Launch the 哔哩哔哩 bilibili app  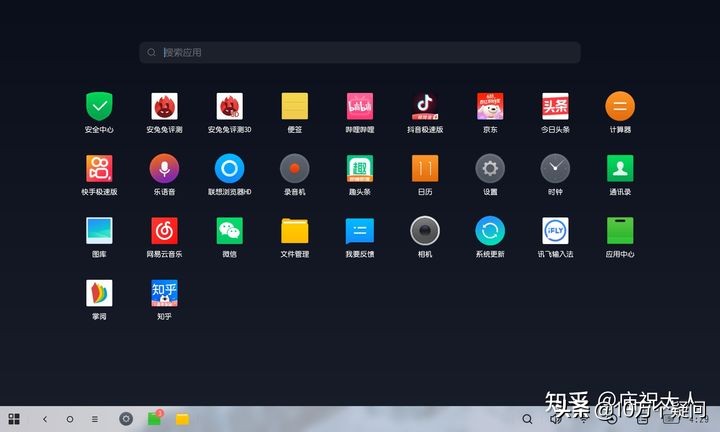click(360, 107)
